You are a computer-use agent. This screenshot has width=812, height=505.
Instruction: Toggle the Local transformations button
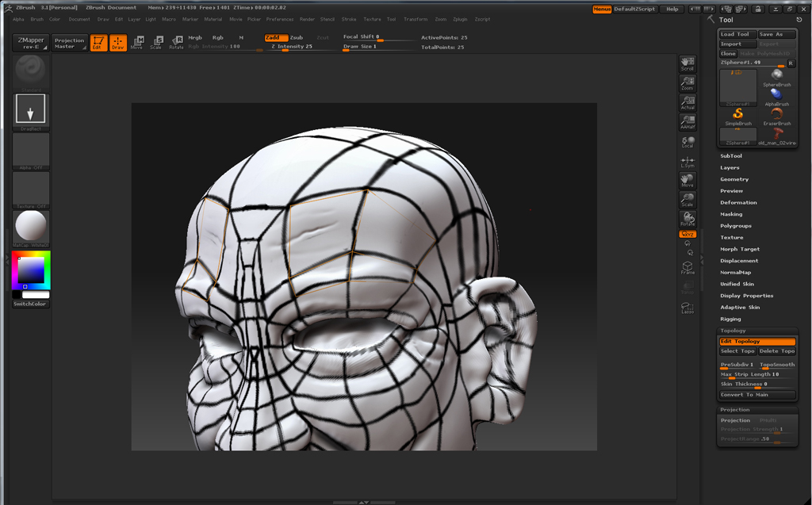688,141
